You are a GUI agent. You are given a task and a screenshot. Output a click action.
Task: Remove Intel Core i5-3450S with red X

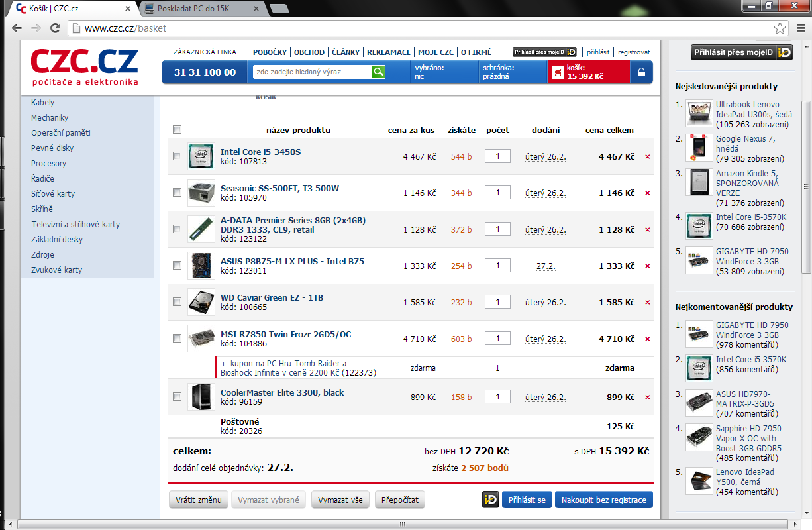647,157
